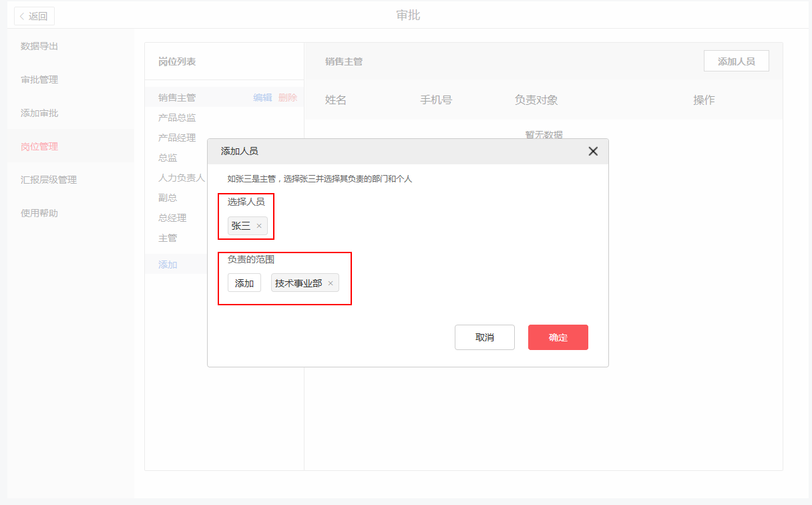Click 添加 link below the position list
The width and height of the screenshot is (812, 505).
click(168, 265)
